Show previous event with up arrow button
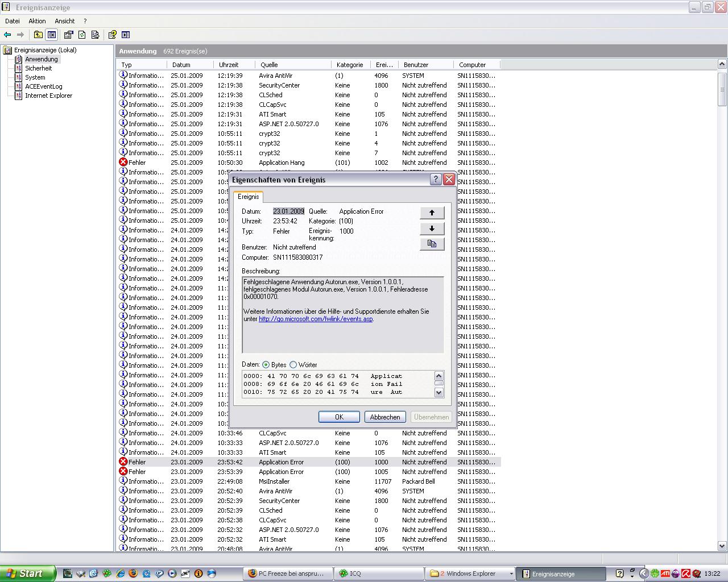This screenshot has width=728, height=582. (432, 213)
